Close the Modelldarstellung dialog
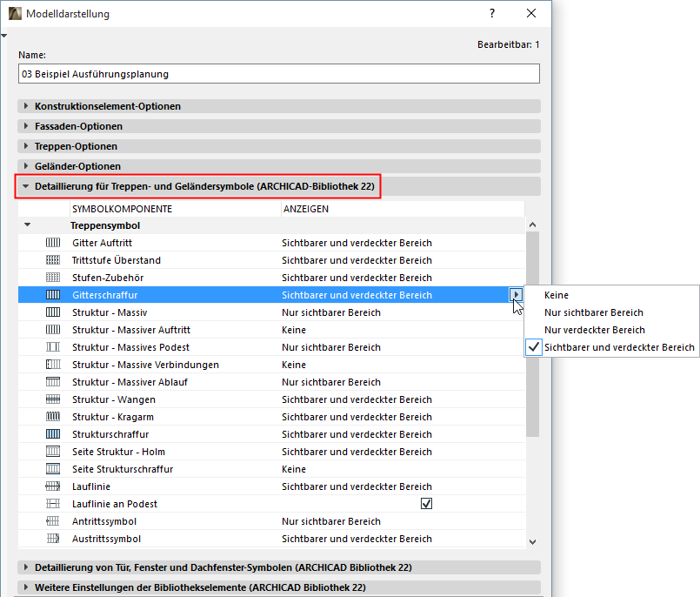Image resolution: width=700 pixels, height=597 pixels. (x=530, y=13)
